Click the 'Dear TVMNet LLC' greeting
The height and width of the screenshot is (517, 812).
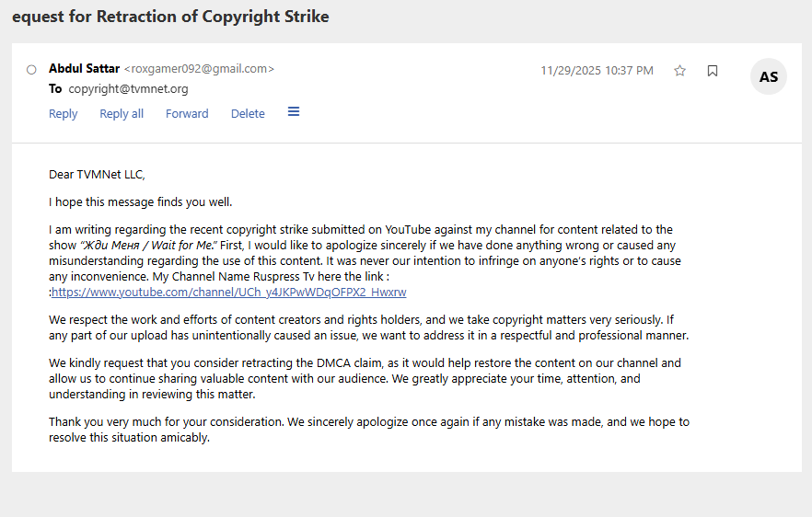pos(97,174)
